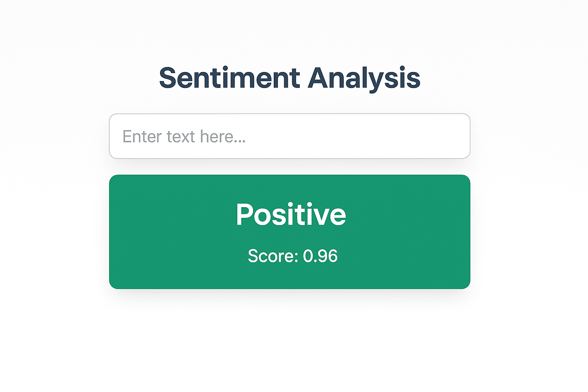Click the word Analysis in the title

(364, 78)
